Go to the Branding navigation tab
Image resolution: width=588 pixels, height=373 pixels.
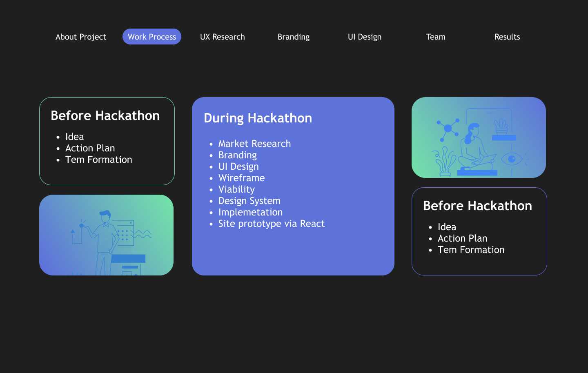click(294, 37)
